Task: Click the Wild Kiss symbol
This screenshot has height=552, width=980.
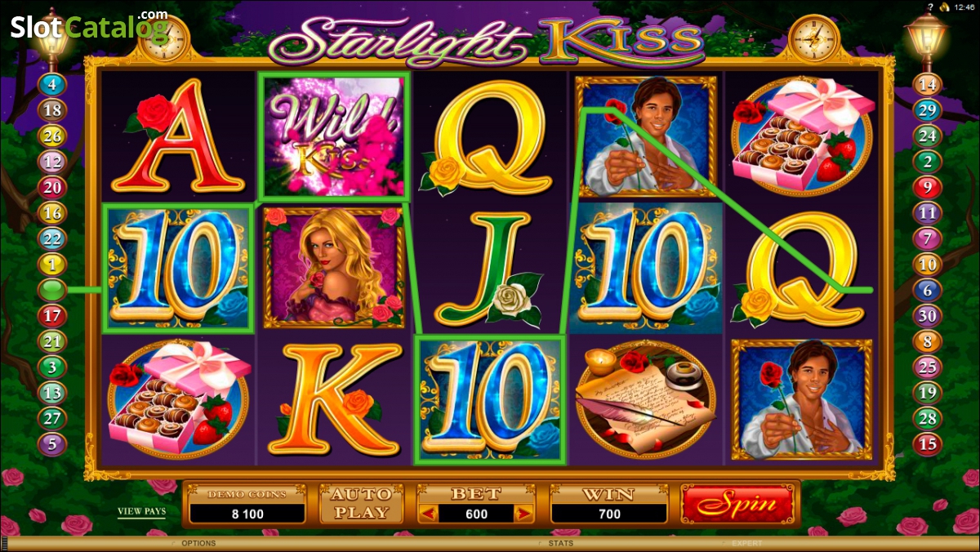Action: (334, 136)
